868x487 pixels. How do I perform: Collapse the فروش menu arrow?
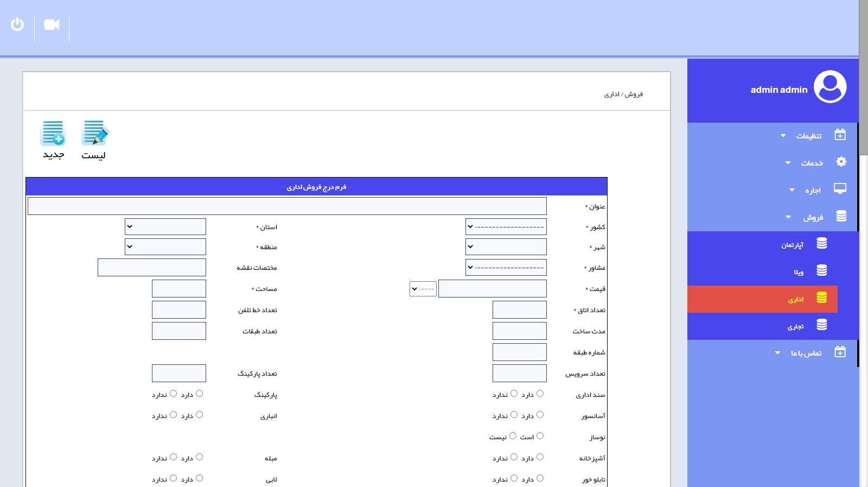pos(788,217)
